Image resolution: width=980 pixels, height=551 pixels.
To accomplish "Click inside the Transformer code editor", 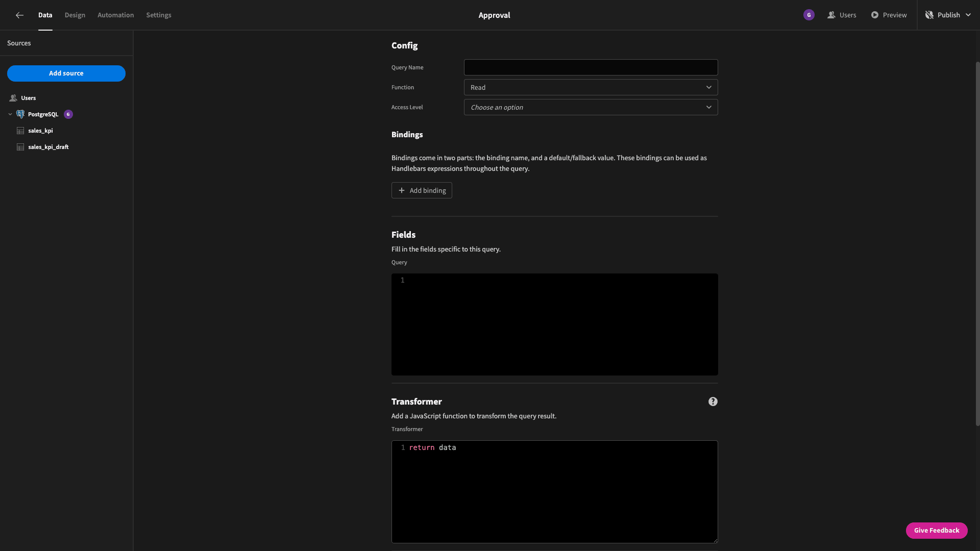I will pos(554,492).
